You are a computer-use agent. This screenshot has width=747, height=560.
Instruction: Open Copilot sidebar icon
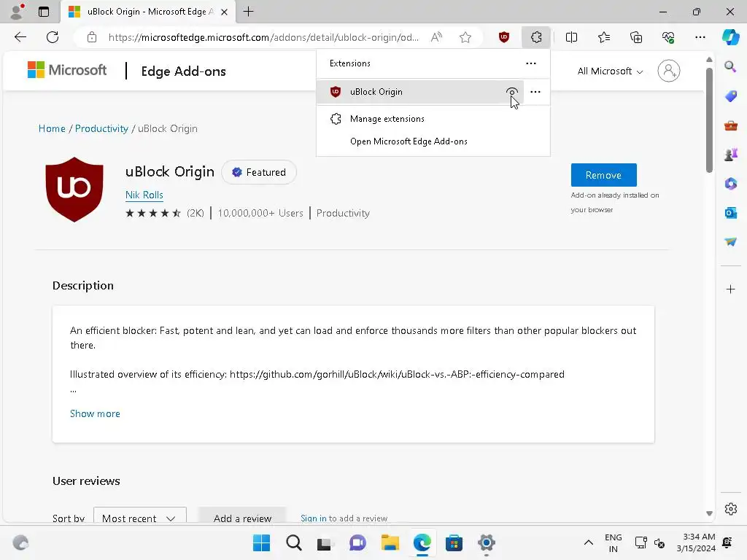click(730, 37)
